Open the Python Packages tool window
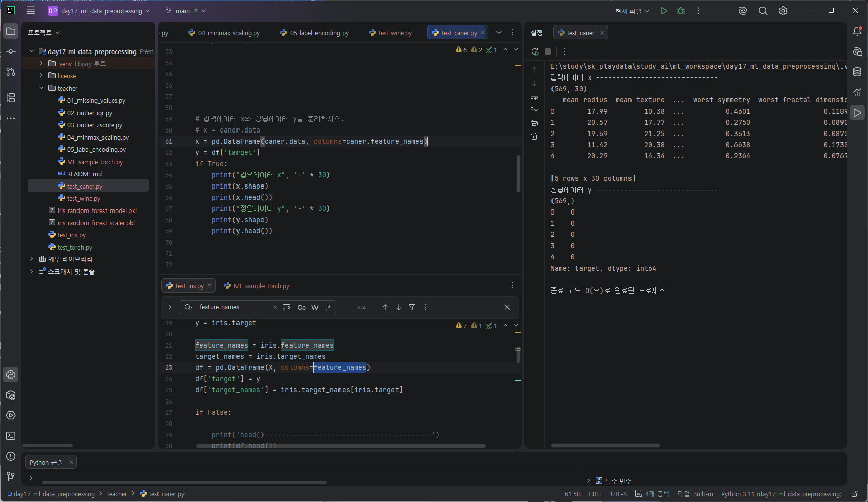The height and width of the screenshot is (502, 868). point(11,395)
